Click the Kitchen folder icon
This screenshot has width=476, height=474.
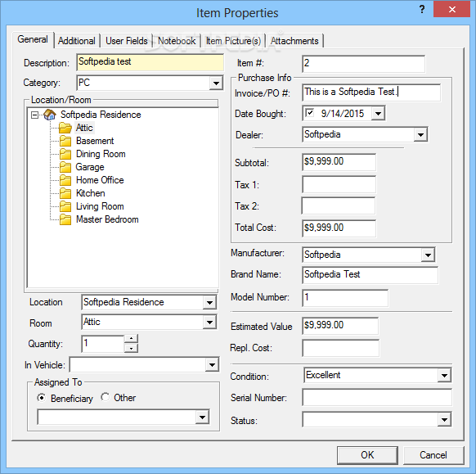coord(65,193)
